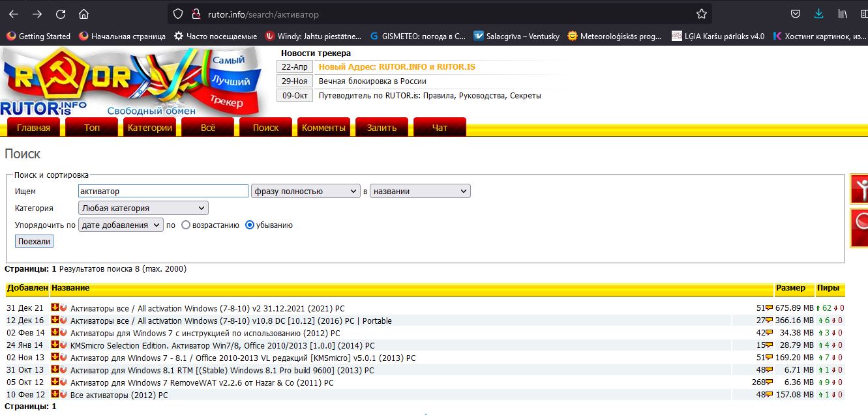Open magnet link for Все активаторы (2012)
Viewport: 868px width, 415px height.
click(63, 394)
